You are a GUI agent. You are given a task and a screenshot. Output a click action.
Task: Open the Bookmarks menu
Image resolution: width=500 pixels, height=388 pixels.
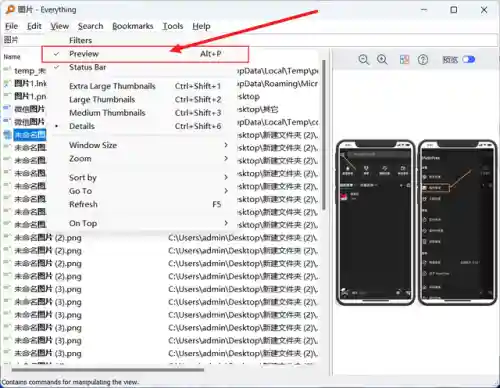click(x=133, y=26)
